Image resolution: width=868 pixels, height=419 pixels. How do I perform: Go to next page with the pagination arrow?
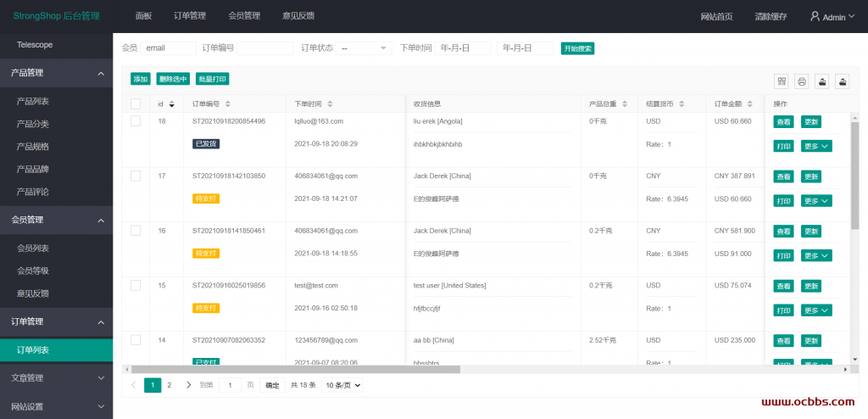[189, 385]
